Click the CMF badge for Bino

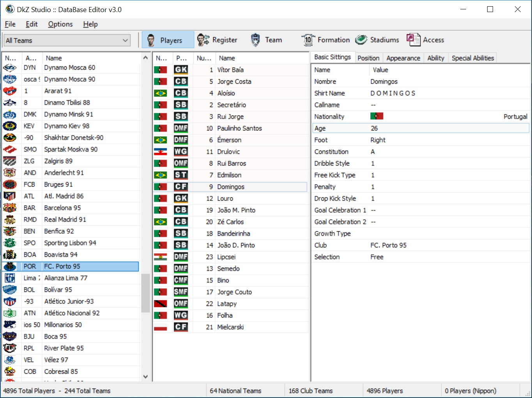pyautogui.click(x=181, y=280)
